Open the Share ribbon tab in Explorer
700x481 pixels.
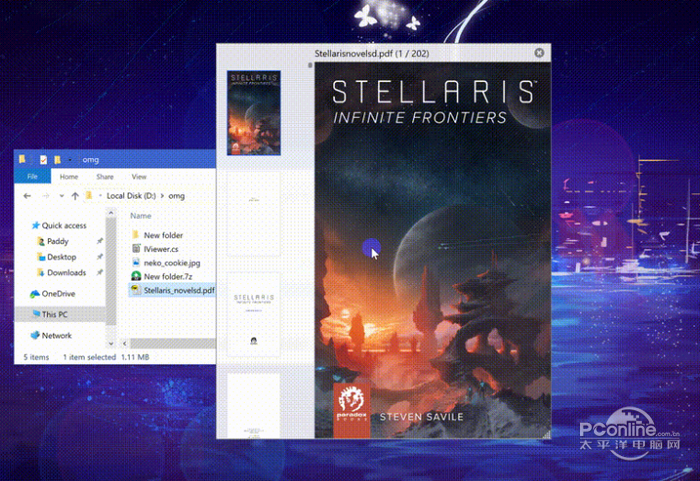(105, 176)
